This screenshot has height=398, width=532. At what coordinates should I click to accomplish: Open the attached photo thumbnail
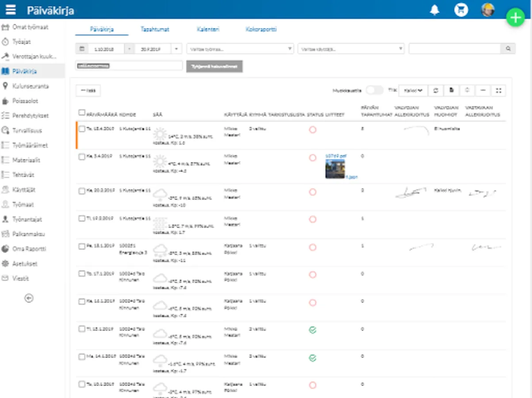point(335,168)
